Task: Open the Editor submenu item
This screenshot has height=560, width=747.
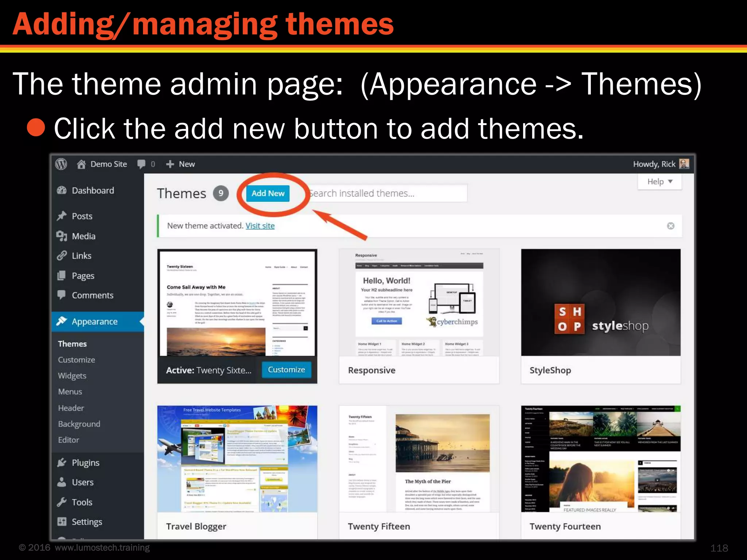Action: coord(69,440)
